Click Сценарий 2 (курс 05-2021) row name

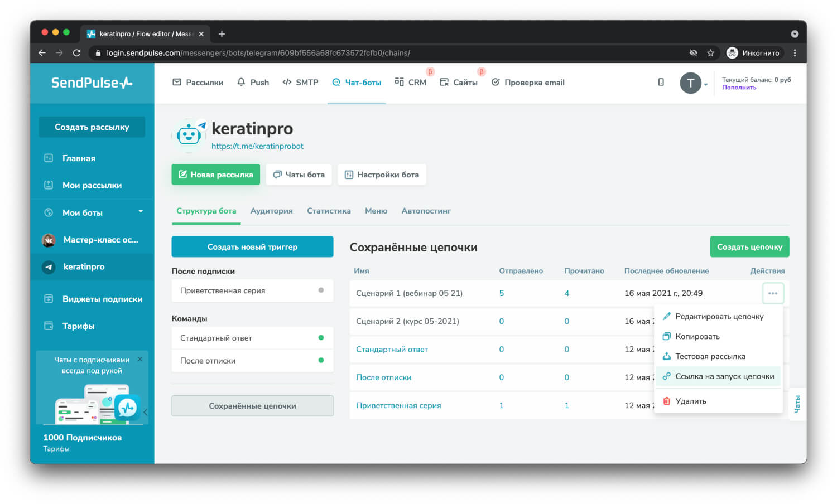point(407,321)
